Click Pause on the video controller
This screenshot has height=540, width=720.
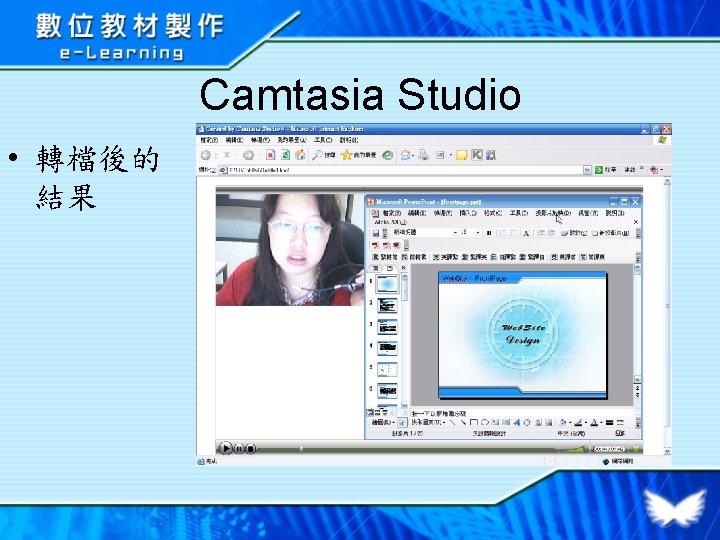[x=239, y=449]
